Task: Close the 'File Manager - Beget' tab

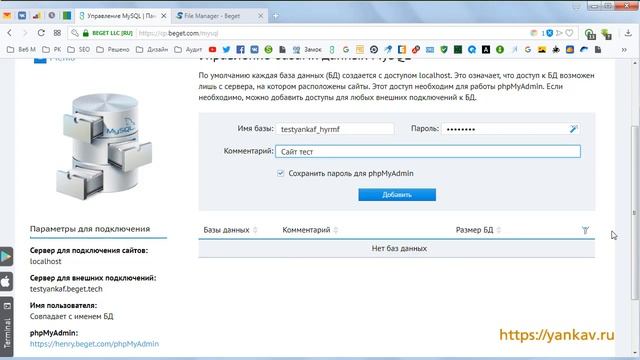Action: 260,16
